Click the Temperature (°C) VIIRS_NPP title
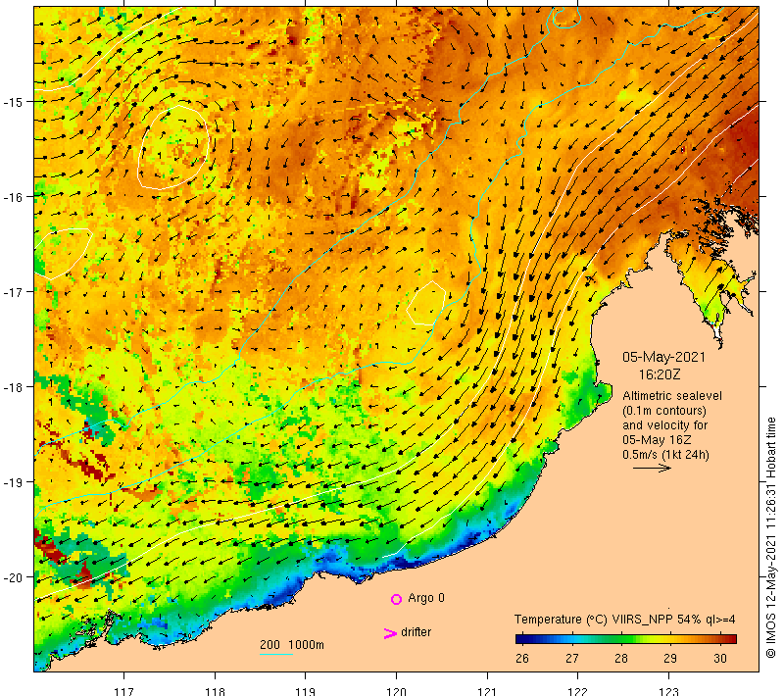 tap(624, 620)
